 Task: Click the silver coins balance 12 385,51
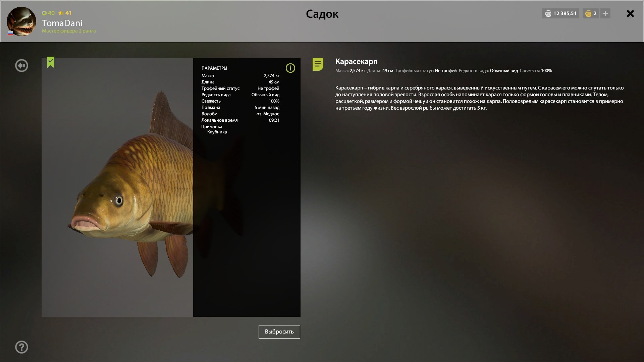561,13
